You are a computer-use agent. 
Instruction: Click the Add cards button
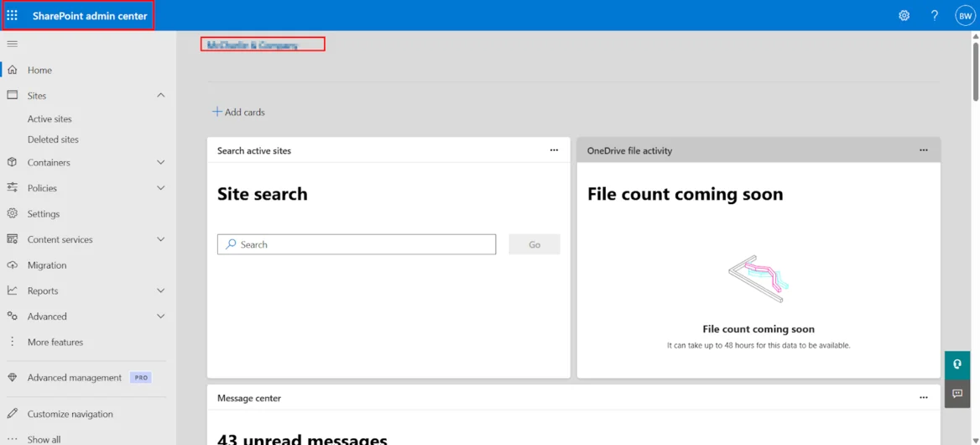[x=238, y=112]
